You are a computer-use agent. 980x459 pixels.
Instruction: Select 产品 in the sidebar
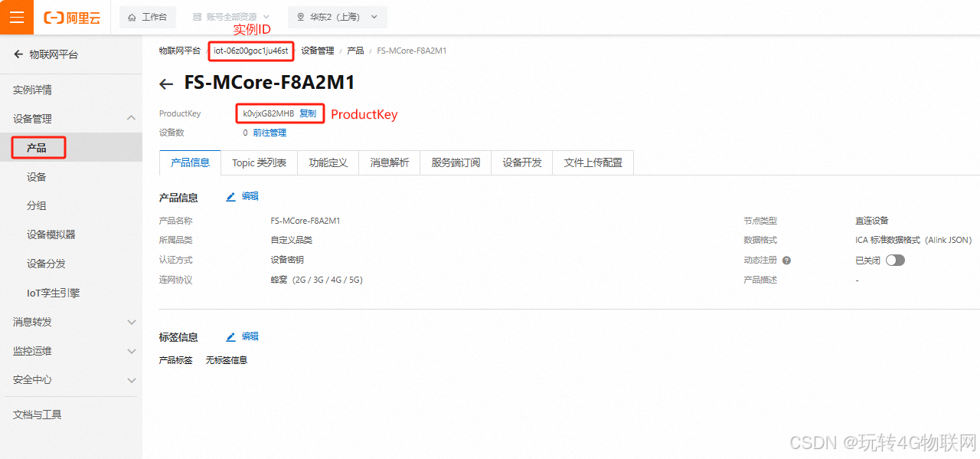tap(37, 147)
